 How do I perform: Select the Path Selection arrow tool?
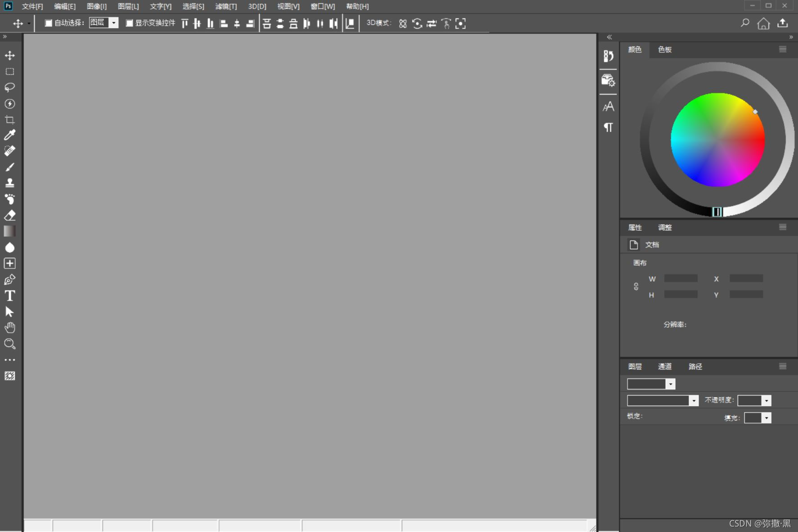coord(9,312)
